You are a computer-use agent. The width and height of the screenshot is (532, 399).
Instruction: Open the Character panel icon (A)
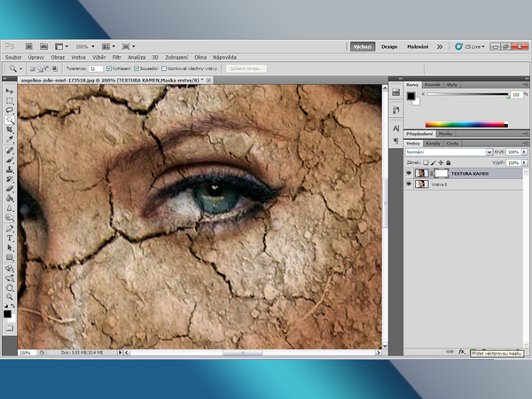pos(395,129)
